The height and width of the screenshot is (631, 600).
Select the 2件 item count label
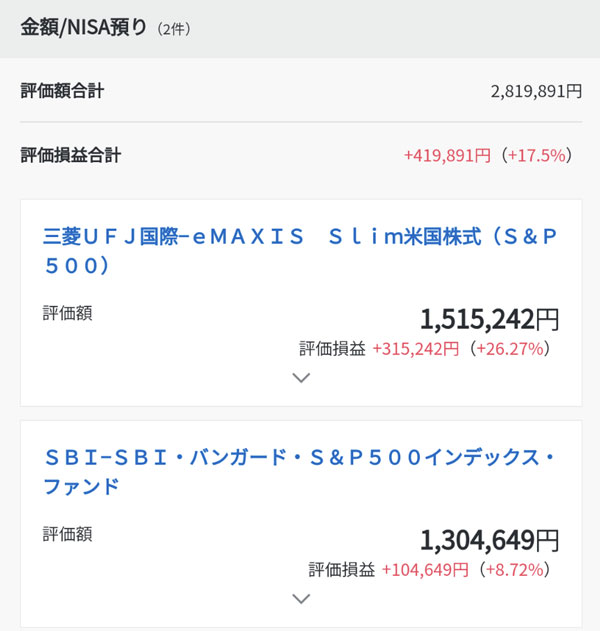[x=174, y=29]
